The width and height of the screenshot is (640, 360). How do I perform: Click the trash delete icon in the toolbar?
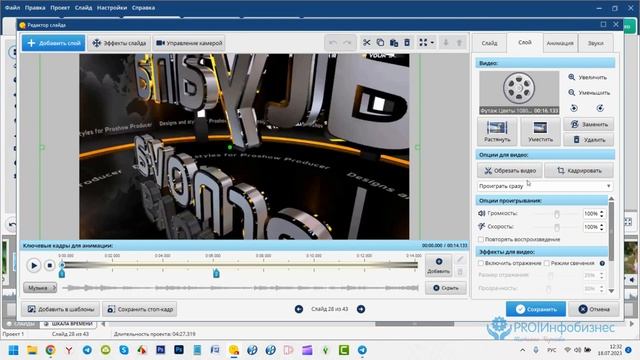[x=407, y=42]
